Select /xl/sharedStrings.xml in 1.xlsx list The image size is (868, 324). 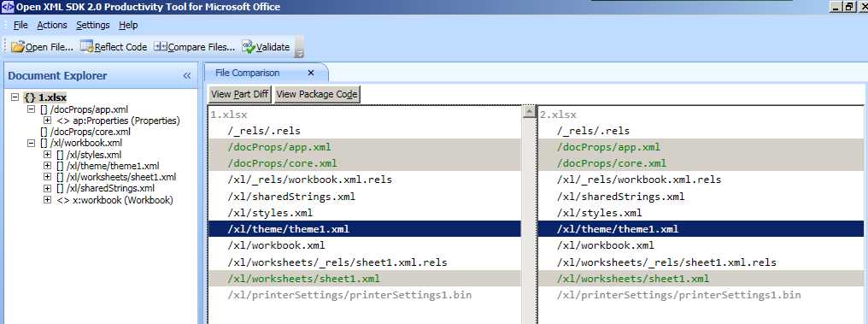pyautogui.click(x=365, y=197)
